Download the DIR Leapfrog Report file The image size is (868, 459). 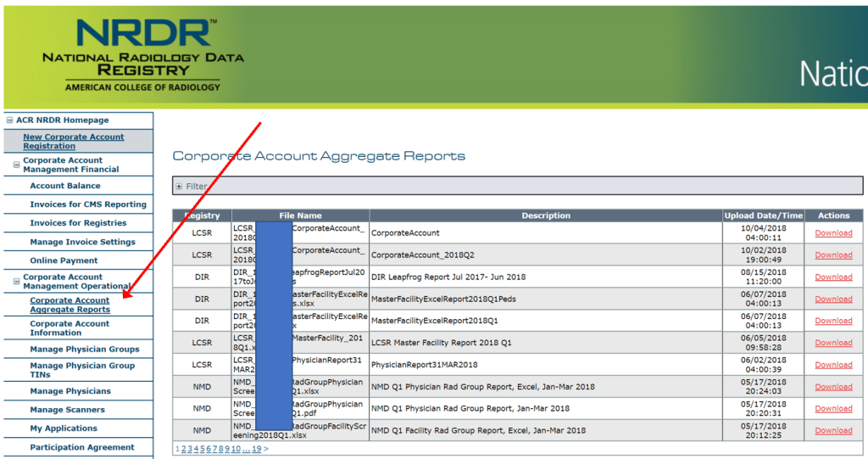pyautogui.click(x=833, y=277)
